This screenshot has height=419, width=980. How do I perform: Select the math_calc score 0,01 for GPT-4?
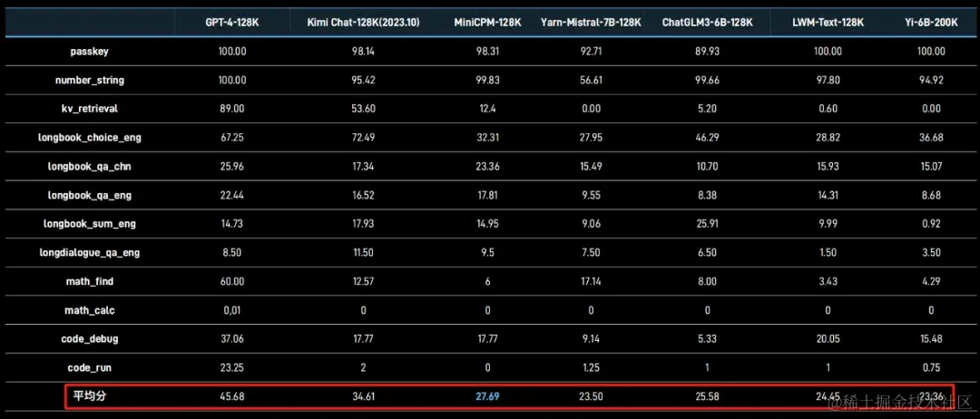(232, 310)
